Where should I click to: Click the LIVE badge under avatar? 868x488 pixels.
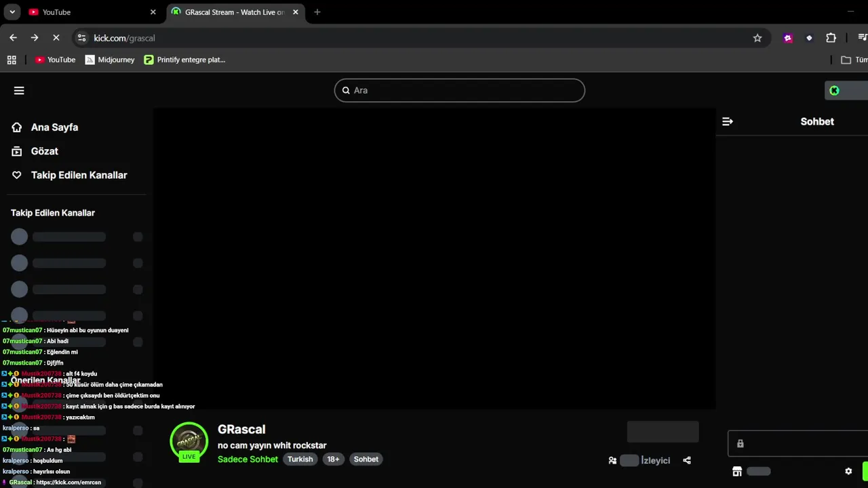[189, 456]
